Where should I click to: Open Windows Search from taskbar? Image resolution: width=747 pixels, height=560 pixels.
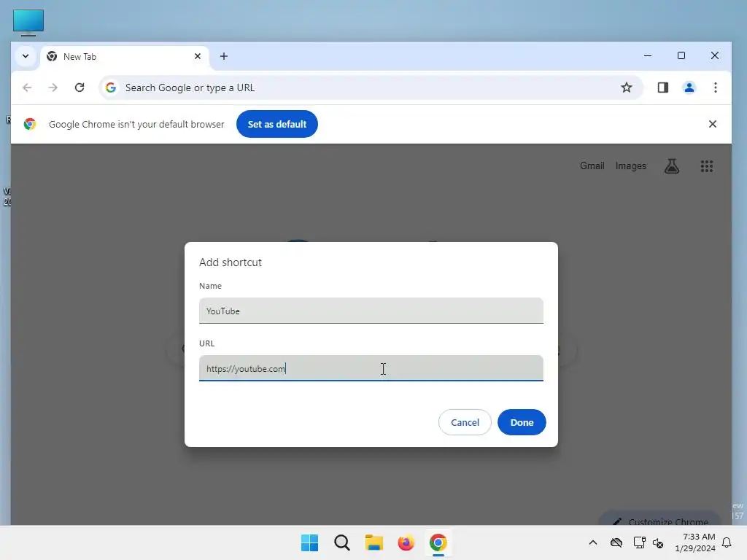pos(341,542)
